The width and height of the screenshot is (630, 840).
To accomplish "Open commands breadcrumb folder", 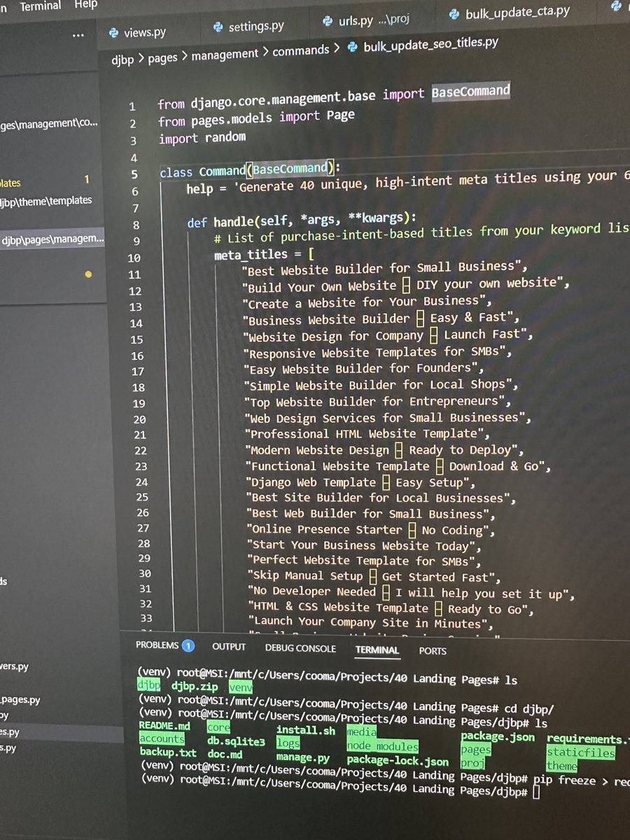I will tap(300, 50).
